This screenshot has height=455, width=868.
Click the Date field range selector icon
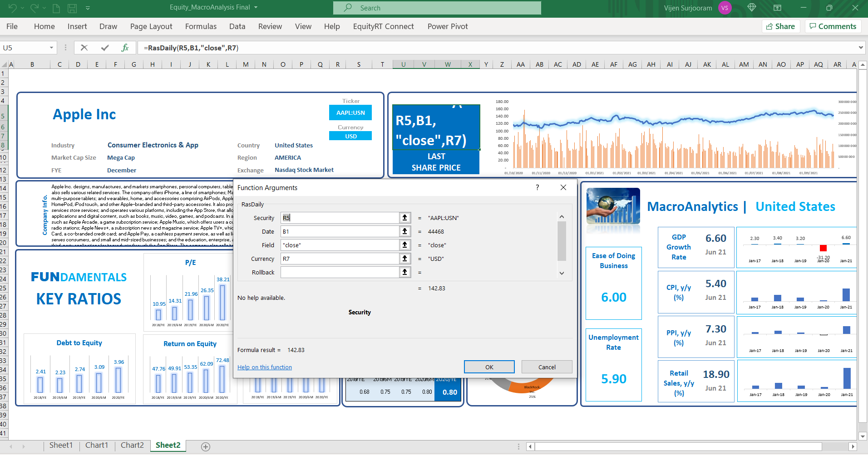(405, 231)
